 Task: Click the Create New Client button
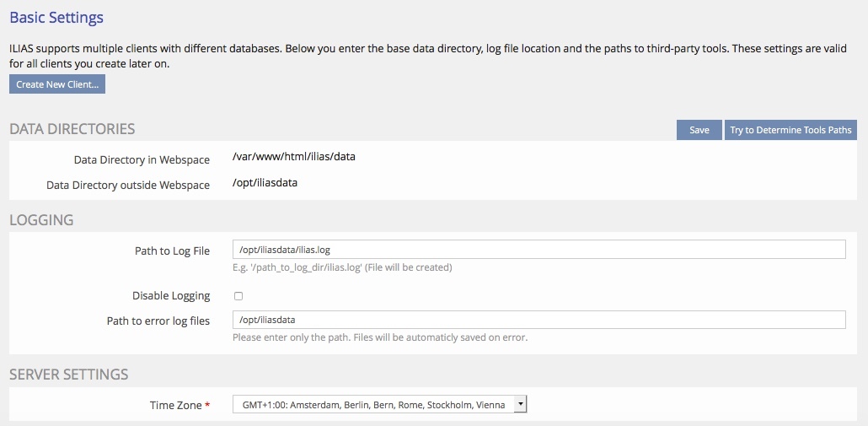[57, 84]
